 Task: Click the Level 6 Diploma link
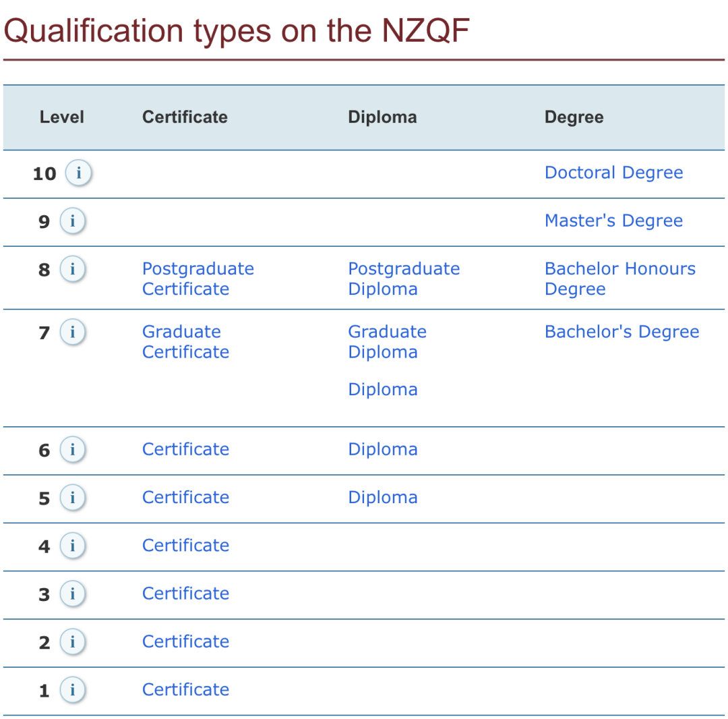click(382, 449)
